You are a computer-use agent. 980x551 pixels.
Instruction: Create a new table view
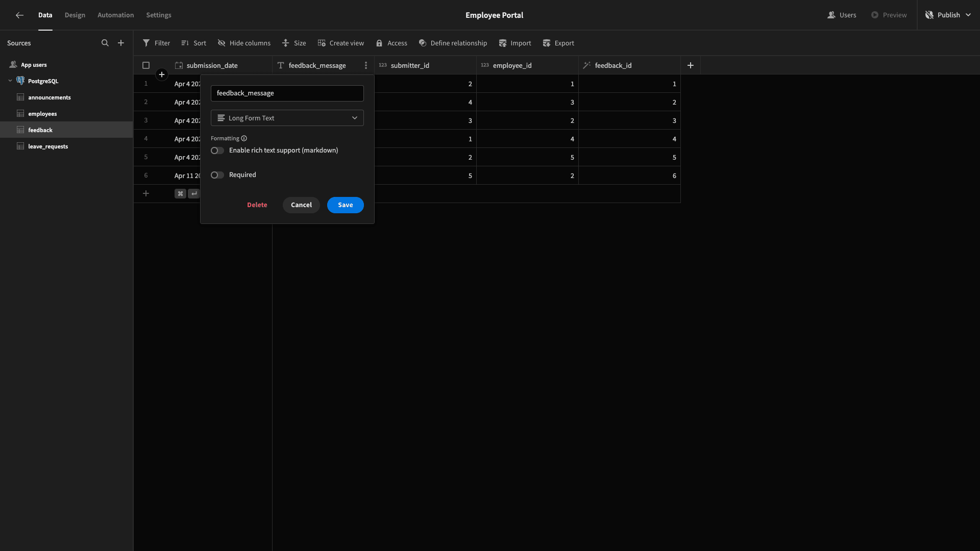[x=340, y=43]
